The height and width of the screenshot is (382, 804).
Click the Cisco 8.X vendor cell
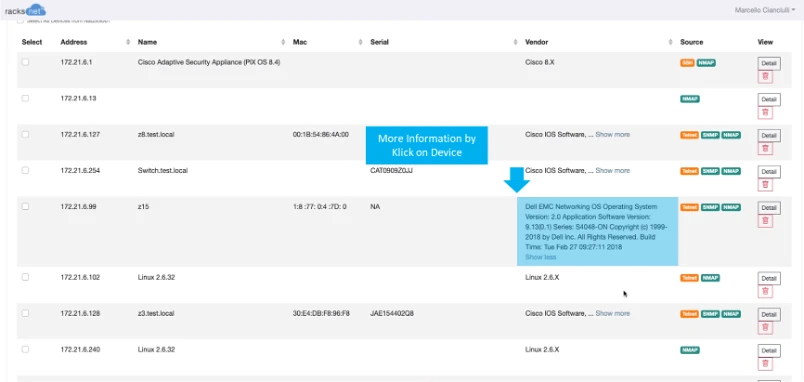tap(539, 63)
